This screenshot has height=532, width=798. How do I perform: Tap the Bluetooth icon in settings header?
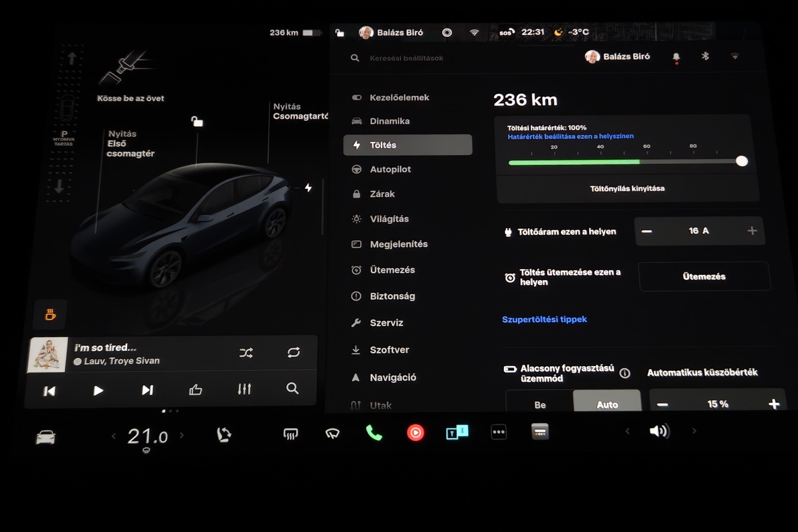point(705,56)
